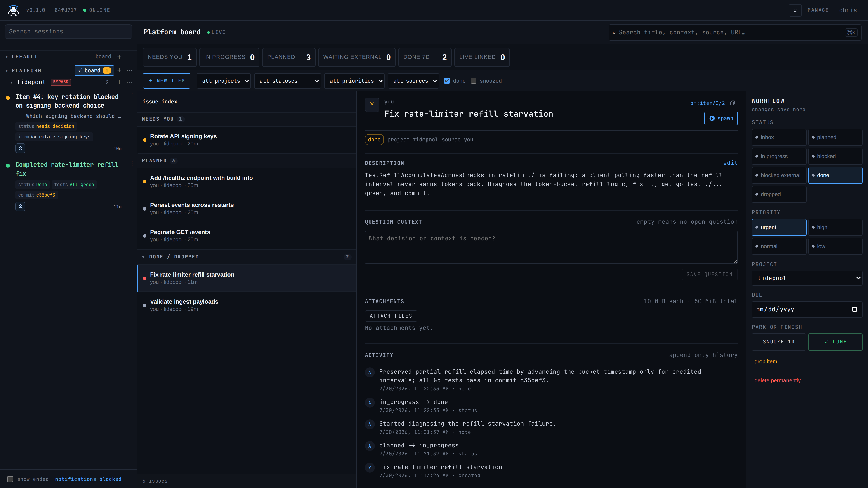Set status to in progress
Viewport: 868px width, 488px height.
coord(779,156)
